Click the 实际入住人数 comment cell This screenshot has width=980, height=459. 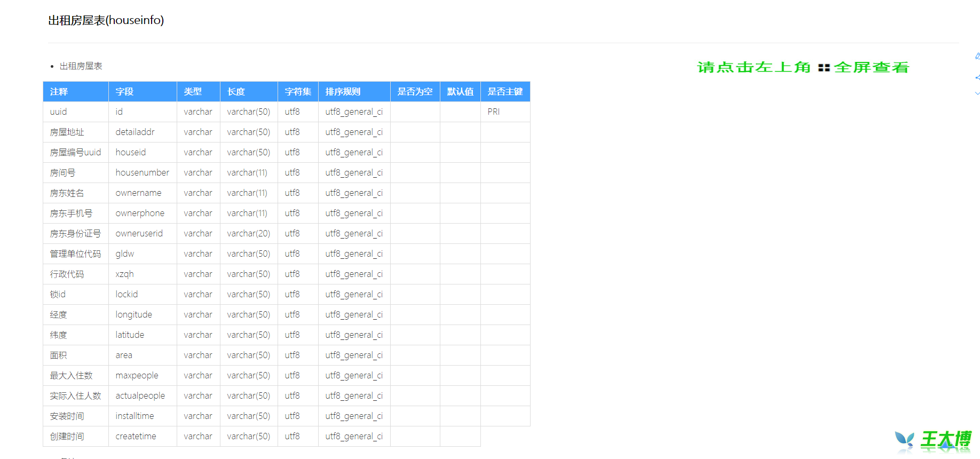75,396
